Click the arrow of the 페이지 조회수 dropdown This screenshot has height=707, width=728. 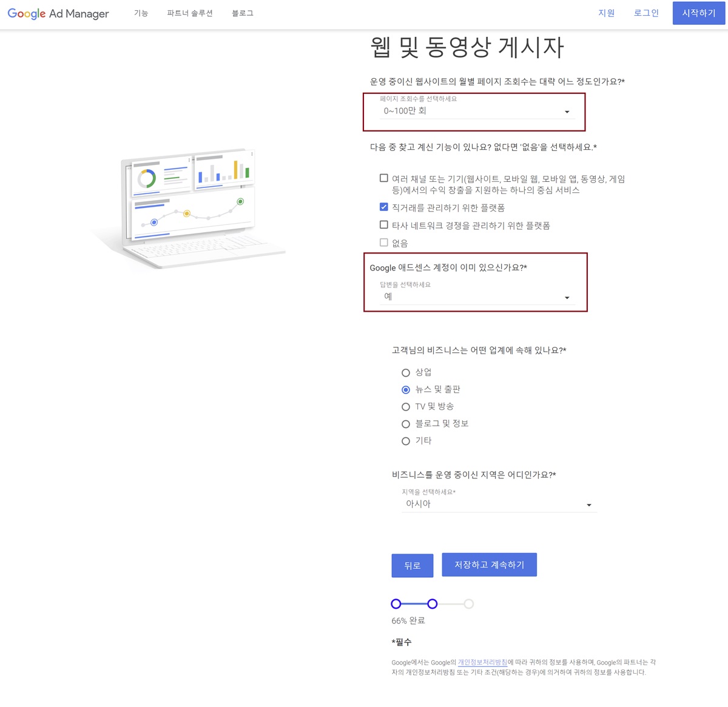567,112
